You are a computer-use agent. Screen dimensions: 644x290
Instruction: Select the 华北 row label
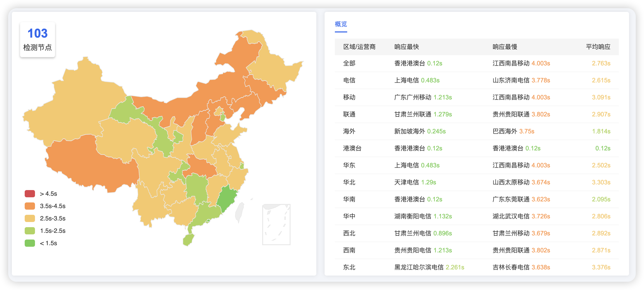pos(349,182)
